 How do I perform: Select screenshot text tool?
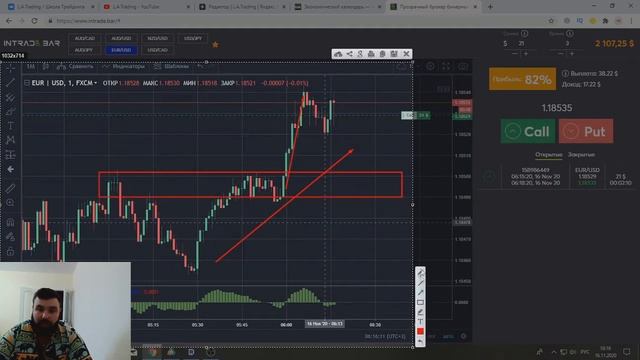click(x=420, y=322)
